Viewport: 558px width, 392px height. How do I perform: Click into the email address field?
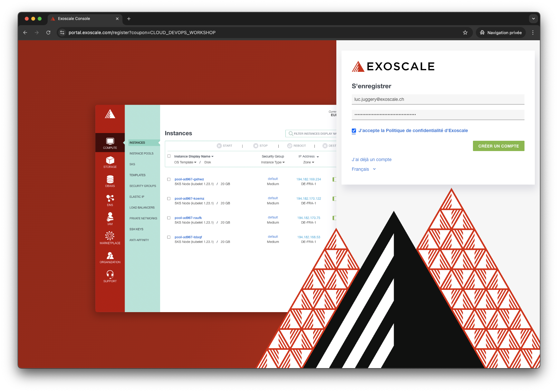pos(438,99)
